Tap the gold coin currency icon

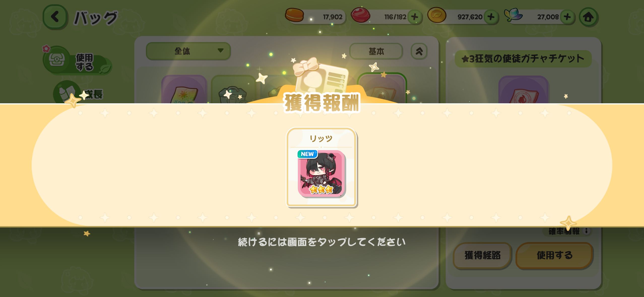pos(437,15)
